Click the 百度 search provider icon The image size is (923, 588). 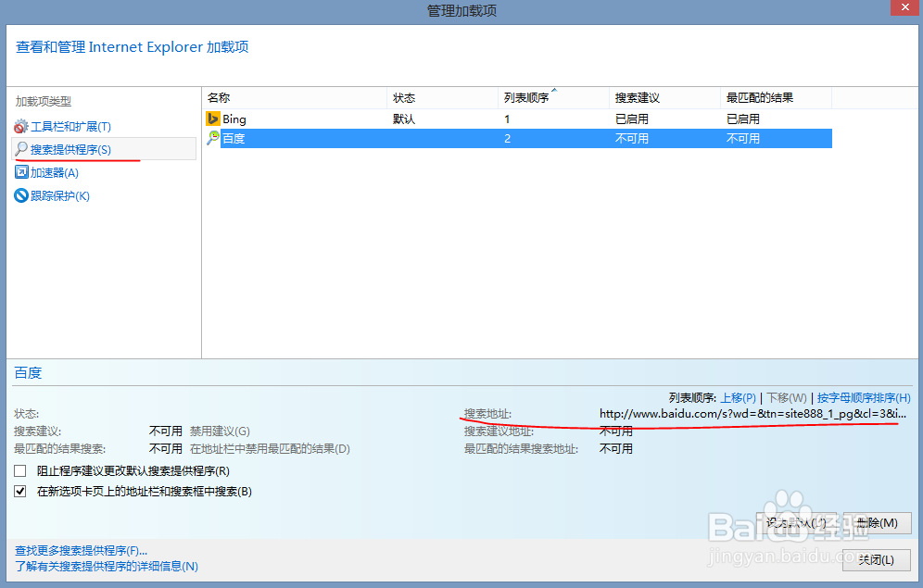(x=212, y=138)
